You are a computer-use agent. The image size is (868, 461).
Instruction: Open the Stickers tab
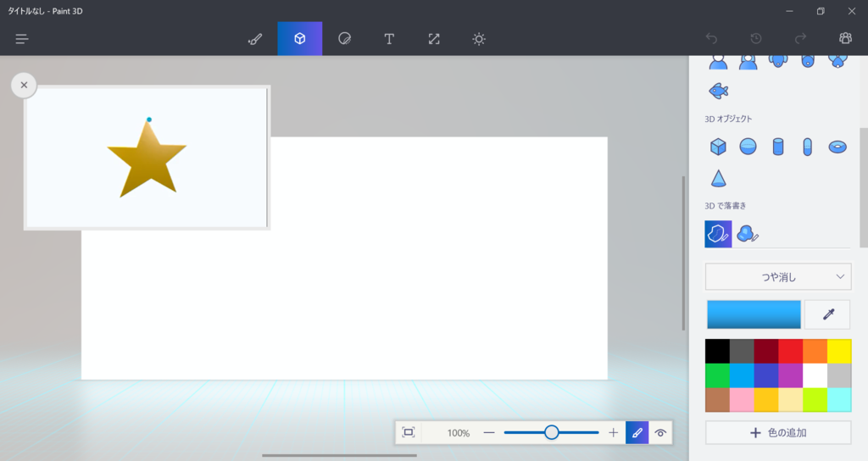(344, 39)
